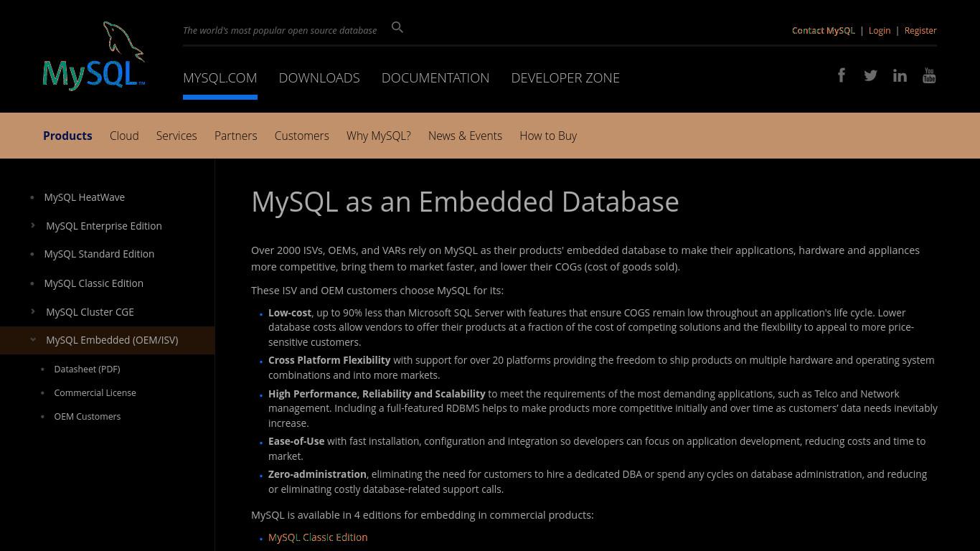
Task: Open MySQL's YouTube channel icon
Action: coord(929,75)
